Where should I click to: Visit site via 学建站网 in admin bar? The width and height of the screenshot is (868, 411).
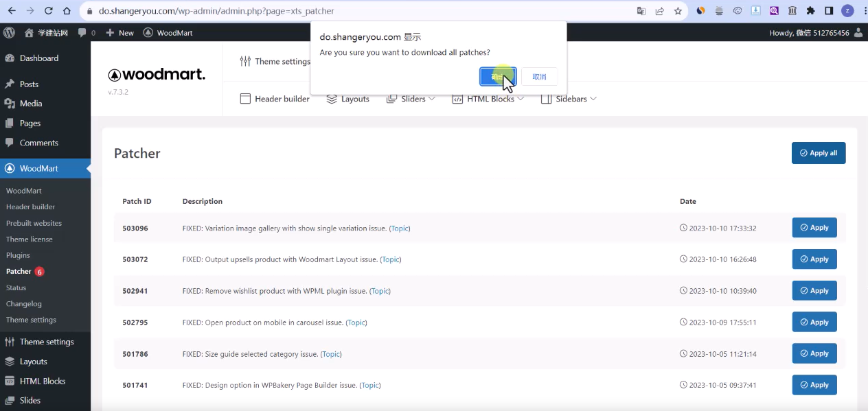point(46,32)
